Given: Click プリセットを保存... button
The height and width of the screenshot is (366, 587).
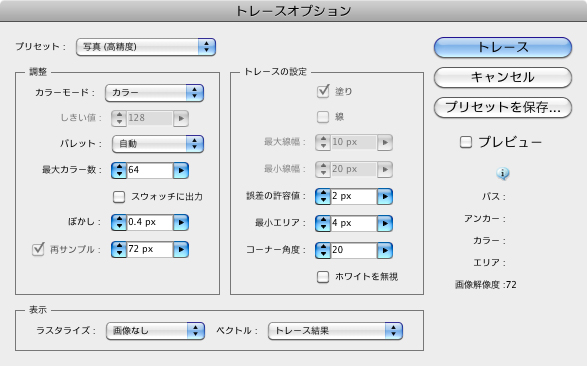Looking at the screenshot, I should [503, 107].
